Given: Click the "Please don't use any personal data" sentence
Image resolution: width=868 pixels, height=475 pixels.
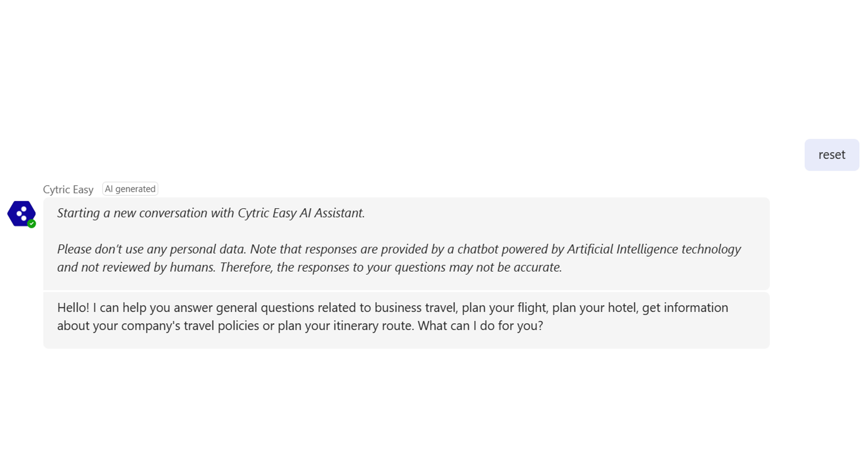Looking at the screenshot, I should coord(152,249).
